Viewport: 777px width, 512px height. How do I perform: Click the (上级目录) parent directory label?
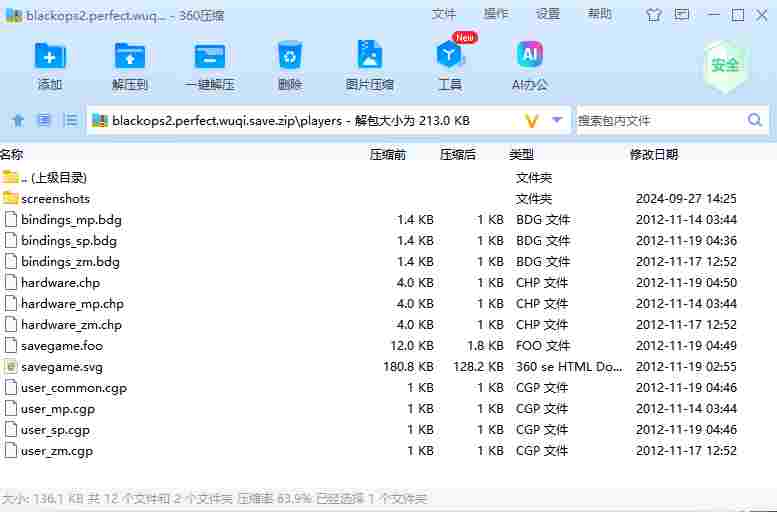tap(59, 177)
